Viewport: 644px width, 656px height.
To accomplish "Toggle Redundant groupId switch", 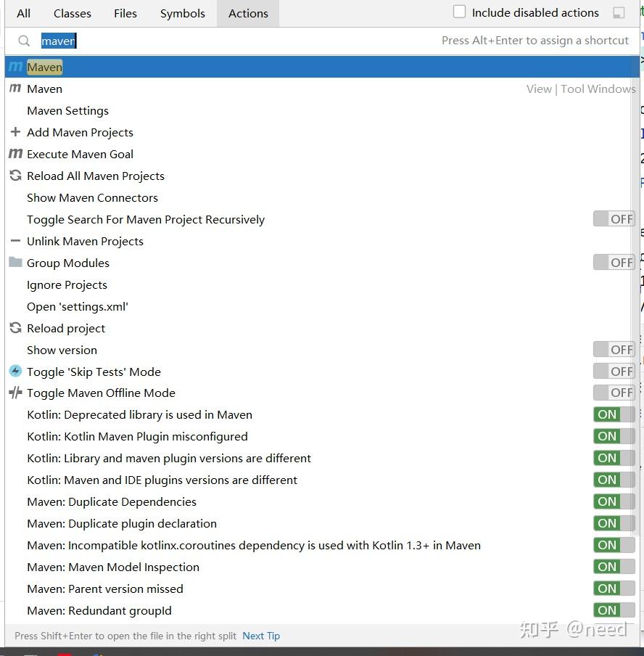I will pos(614,610).
